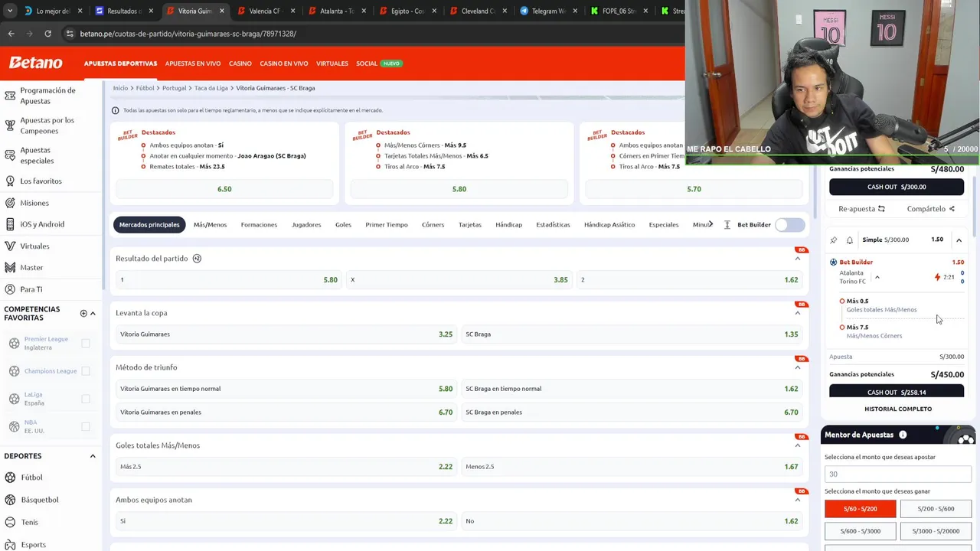Screen dimensions: 980x551
Task: Select the Jugadores market tab
Action: pos(306,225)
